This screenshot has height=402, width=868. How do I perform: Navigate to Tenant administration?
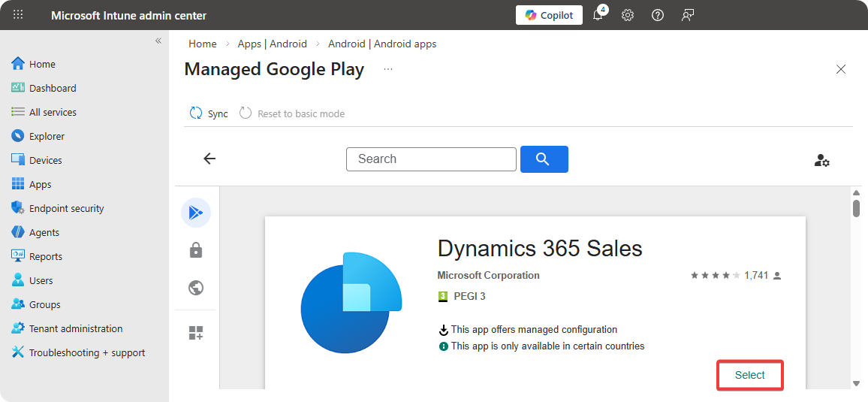(x=75, y=328)
